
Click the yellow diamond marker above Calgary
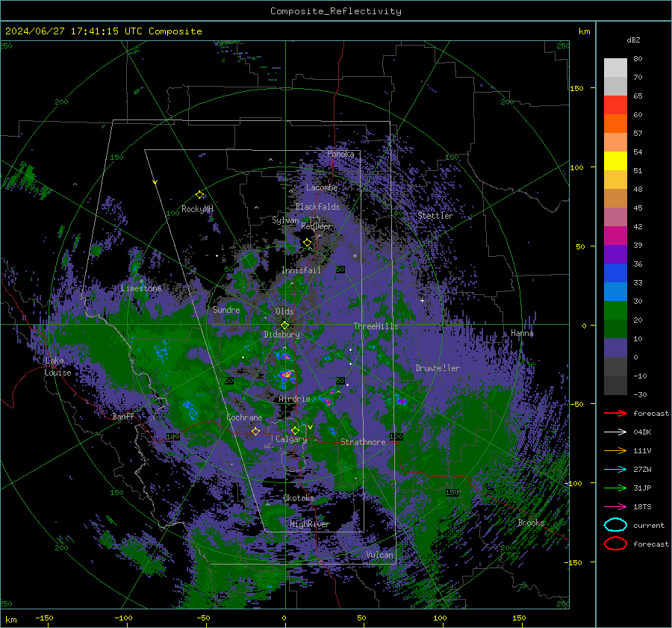pyautogui.click(x=295, y=430)
